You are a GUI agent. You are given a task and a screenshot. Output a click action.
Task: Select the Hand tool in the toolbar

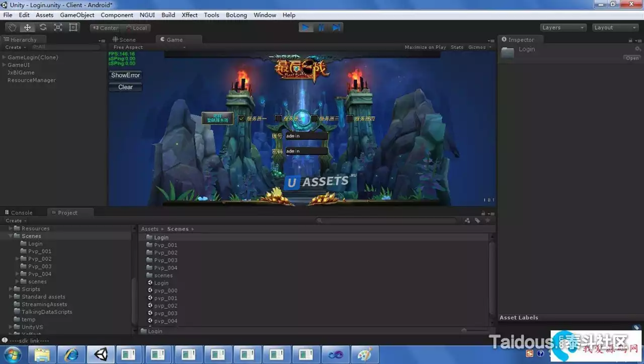(x=13, y=28)
